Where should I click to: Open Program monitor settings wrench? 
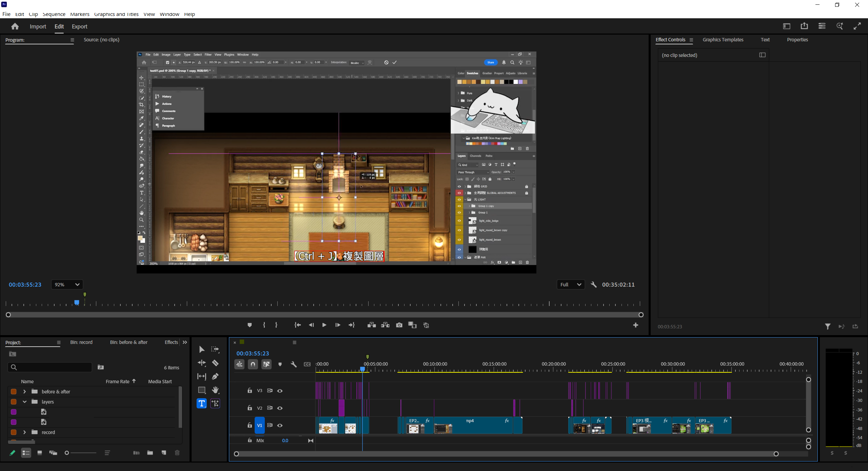click(x=593, y=285)
